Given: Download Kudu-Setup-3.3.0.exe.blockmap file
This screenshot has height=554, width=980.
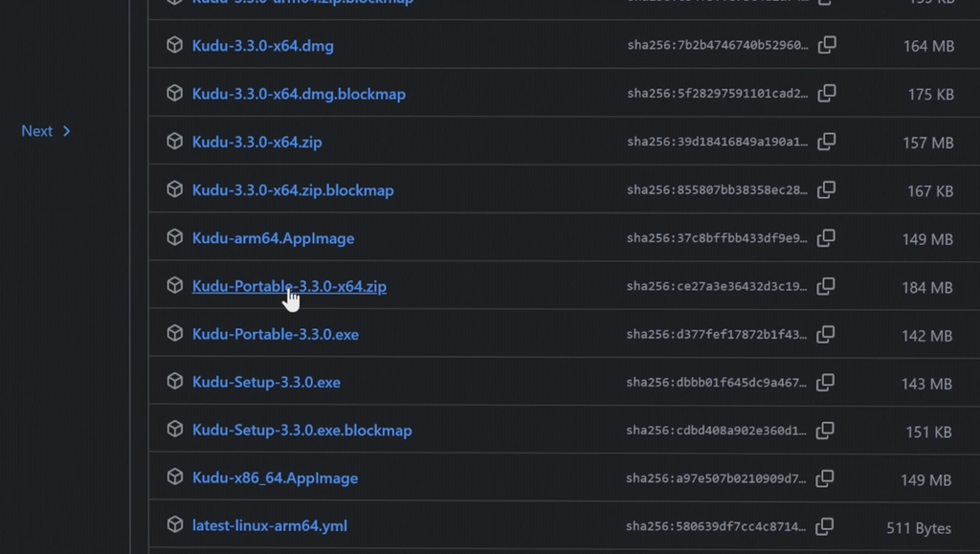Looking at the screenshot, I should point(301,431).
